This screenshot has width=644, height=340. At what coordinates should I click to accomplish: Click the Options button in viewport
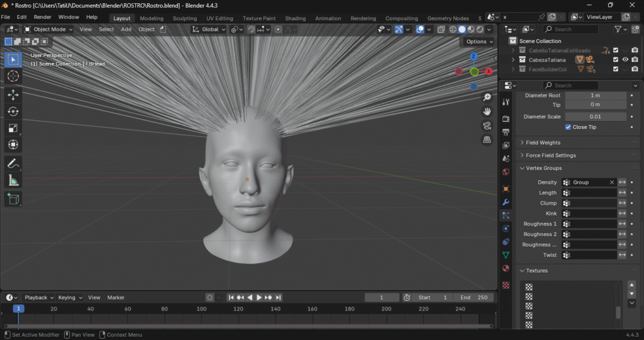(479, 42)
